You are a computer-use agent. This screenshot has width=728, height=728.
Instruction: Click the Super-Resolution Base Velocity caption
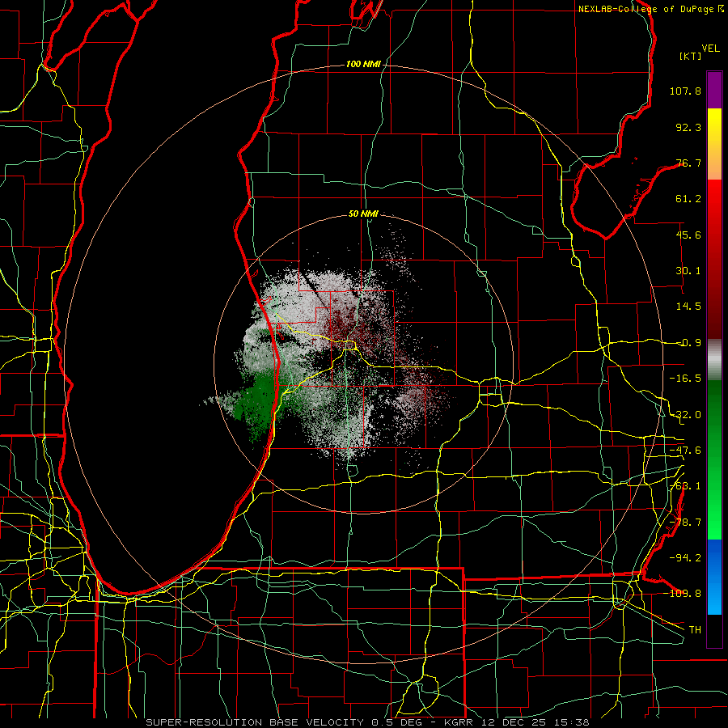point(367,722)
